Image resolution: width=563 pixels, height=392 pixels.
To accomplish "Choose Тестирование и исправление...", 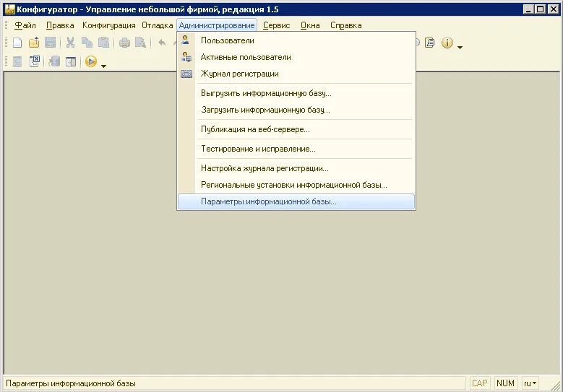I will [296, 149].
